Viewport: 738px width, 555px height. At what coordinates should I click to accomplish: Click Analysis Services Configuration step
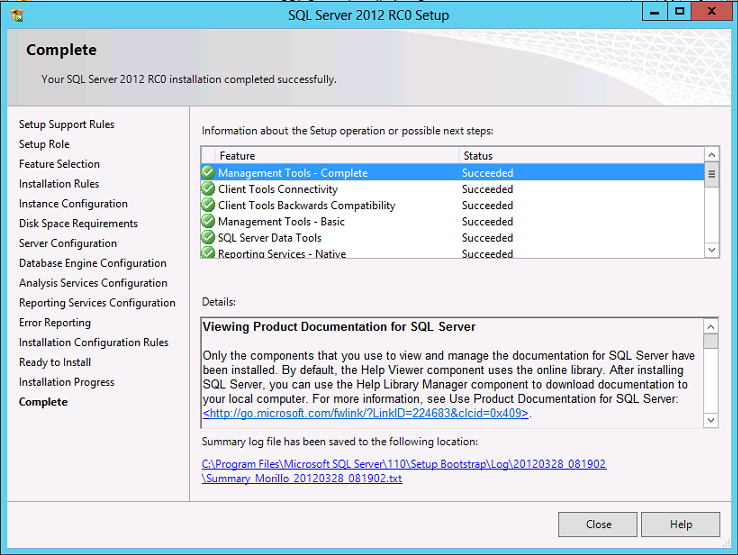93,283
